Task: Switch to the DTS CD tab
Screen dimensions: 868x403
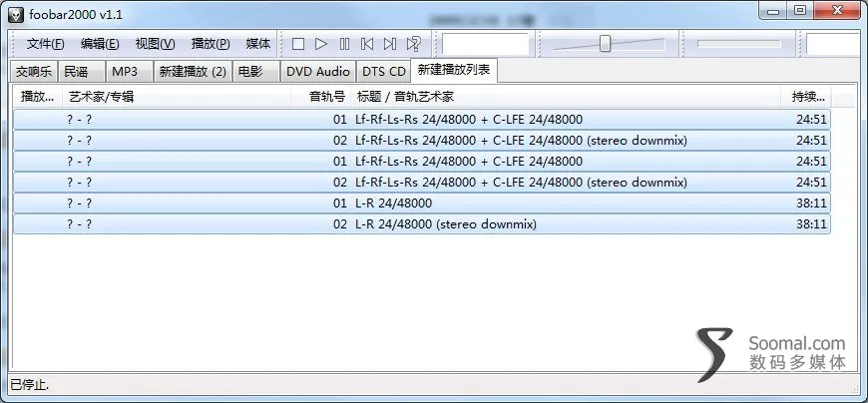Action: [383, 72]
